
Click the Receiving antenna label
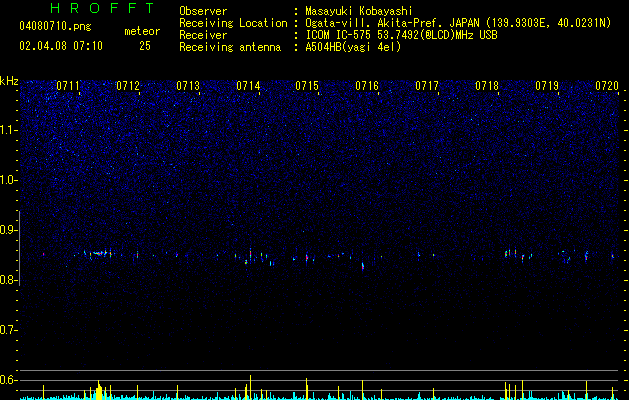click(x=230, y=47)
